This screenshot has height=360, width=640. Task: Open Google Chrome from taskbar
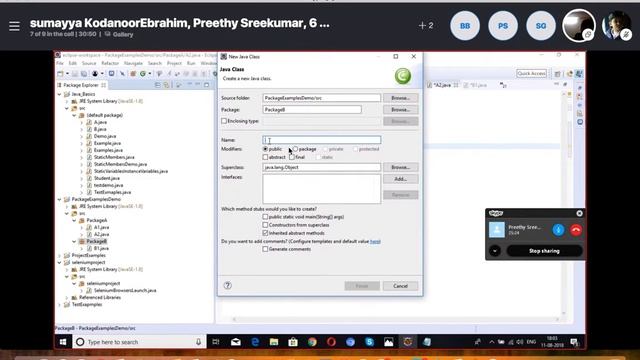(312, 342)
